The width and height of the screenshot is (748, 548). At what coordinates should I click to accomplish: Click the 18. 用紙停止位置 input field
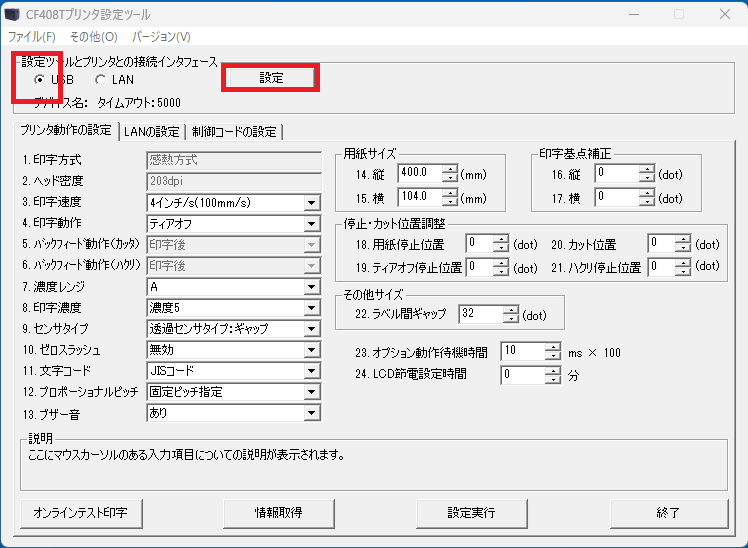(479, 243)
